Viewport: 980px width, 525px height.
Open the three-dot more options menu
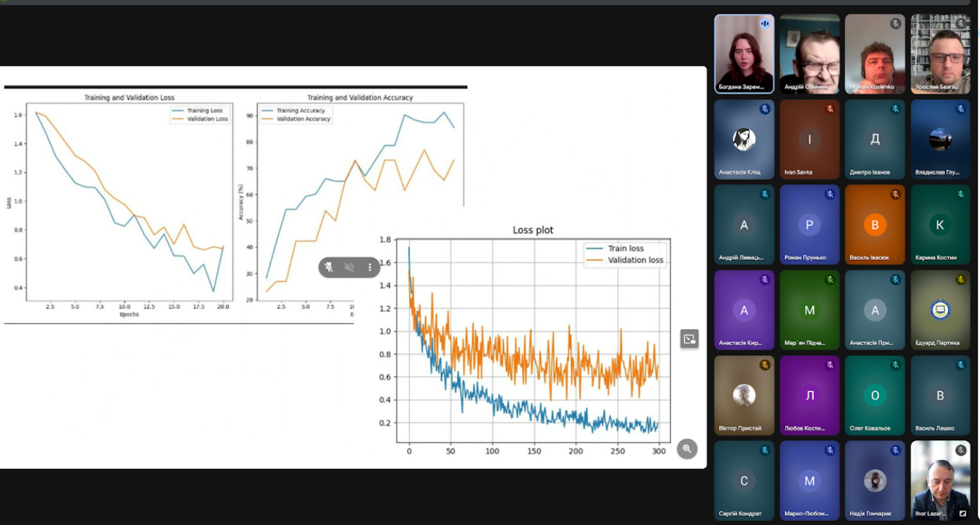(x=370, y=267)
